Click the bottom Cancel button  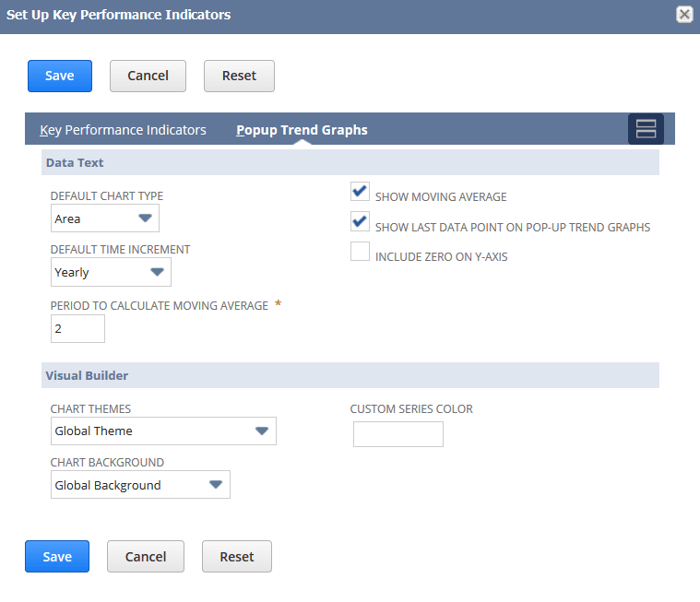coord(146,557)
